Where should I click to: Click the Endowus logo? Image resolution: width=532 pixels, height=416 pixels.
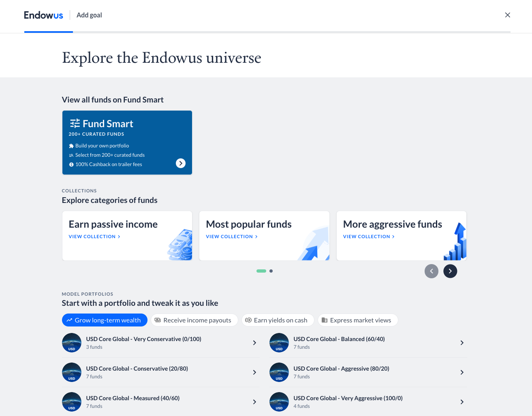[x=43, y=15]
